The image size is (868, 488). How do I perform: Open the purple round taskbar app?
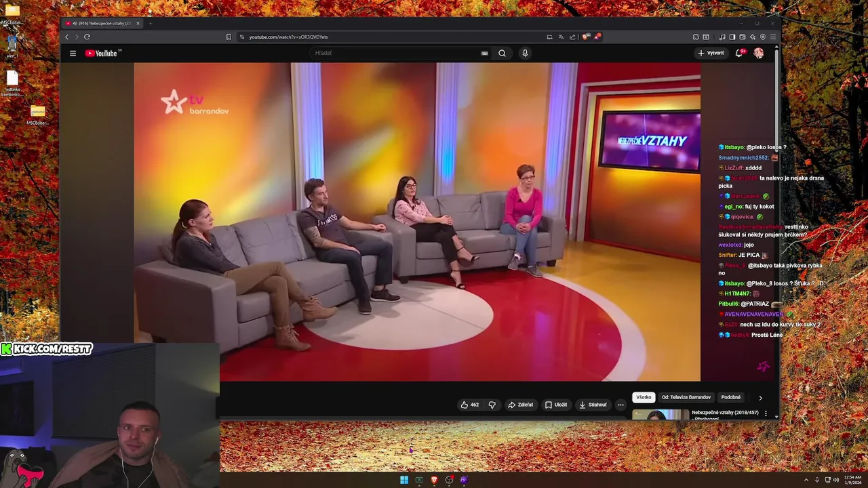point(464,480)
